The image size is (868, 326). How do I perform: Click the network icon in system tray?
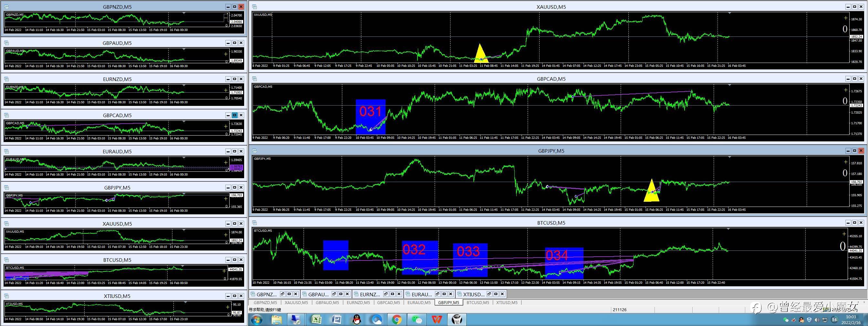pos(824,320)
